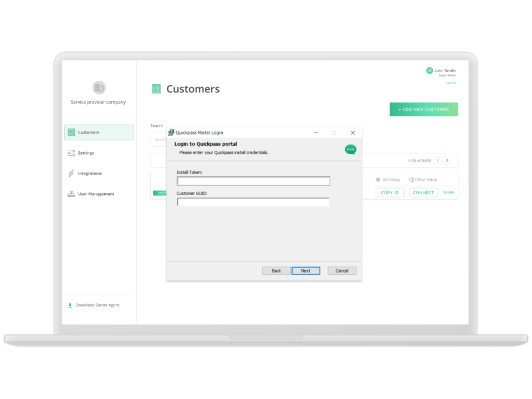Click COPY ID for the customer
The height and width of the screenshot is (399, 532).
coord(390,192)
